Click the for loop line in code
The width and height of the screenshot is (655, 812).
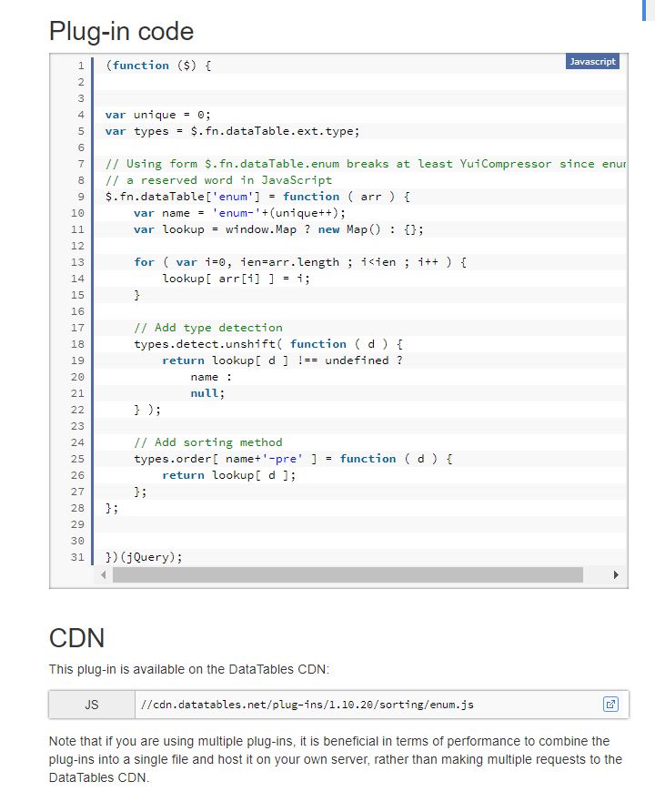[300, 262]
